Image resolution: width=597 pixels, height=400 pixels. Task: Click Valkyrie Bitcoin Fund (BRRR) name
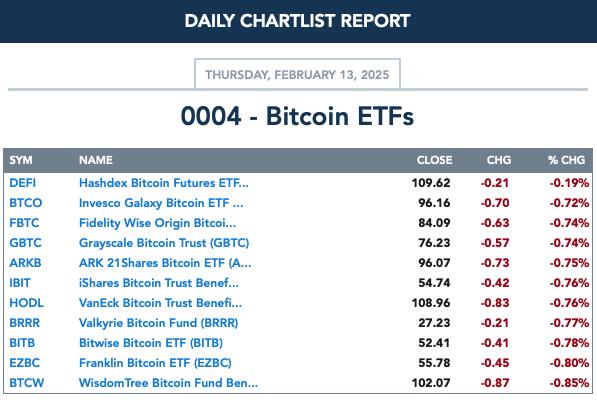point(158,323)
